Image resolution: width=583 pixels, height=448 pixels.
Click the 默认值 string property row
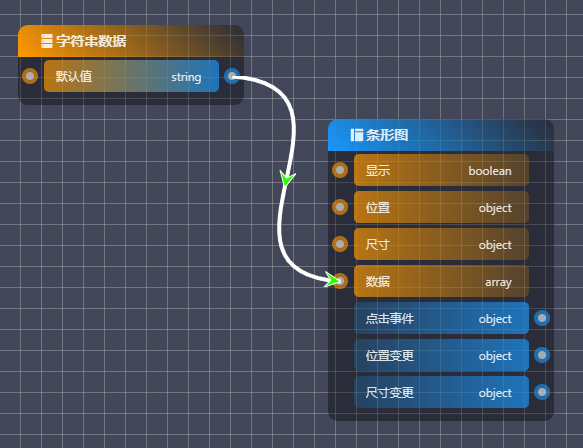tap(131, 76)
